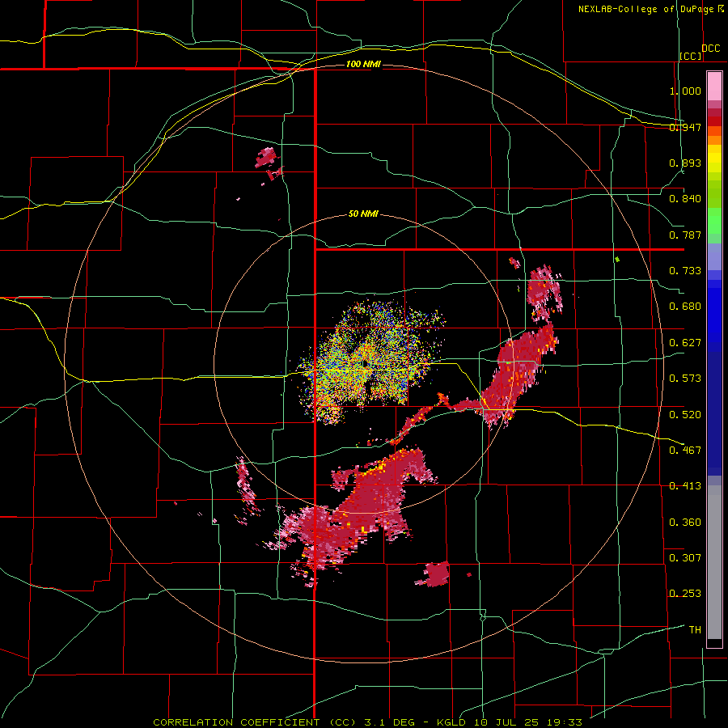Screen dimensions: 728x728
Task: Select the 0.520 scale value
Action: (685, 414)
